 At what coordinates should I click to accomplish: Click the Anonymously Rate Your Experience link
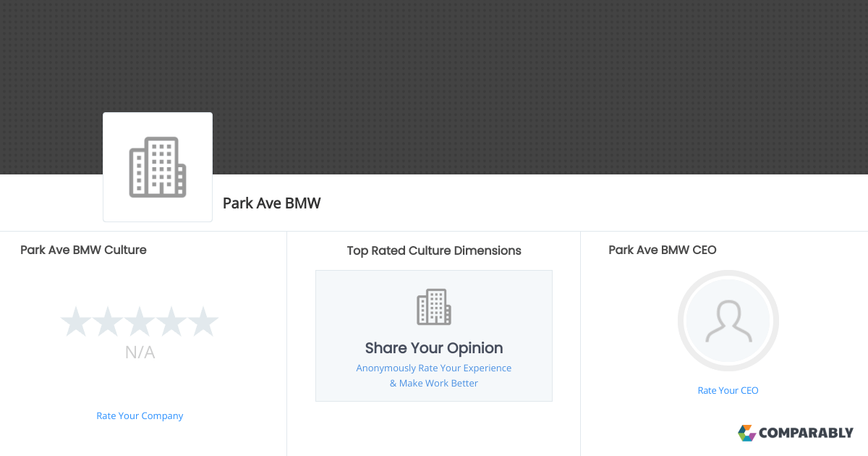(x=433, y=368)
